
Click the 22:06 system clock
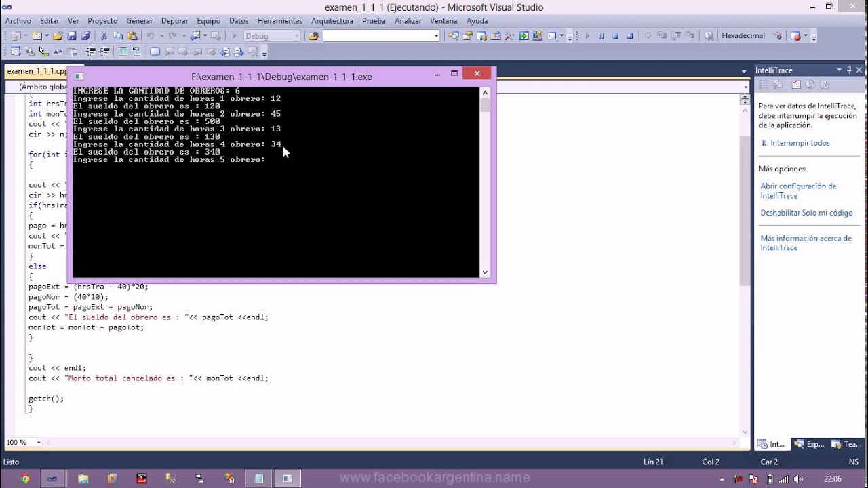coord(833,479)
